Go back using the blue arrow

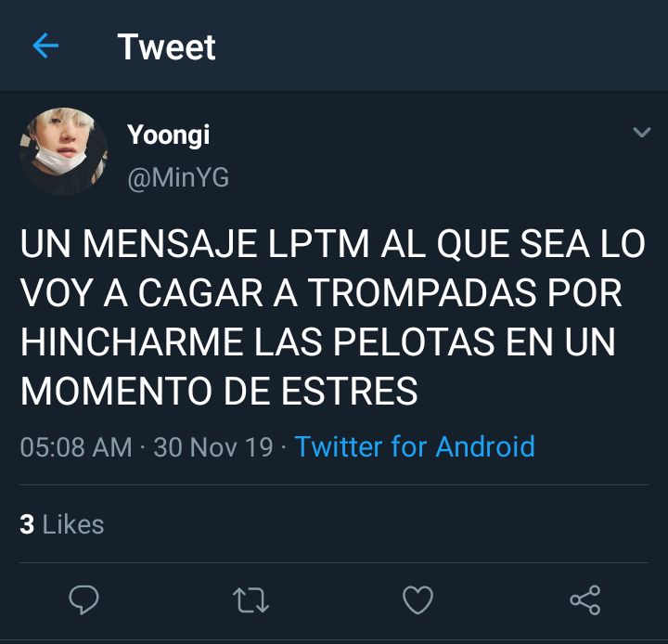point(45,45)
